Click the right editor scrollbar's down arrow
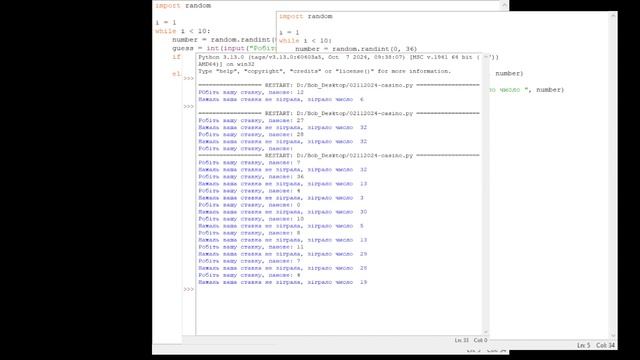Viewport: 640px width, 360px height. pyautogui.click(x=613, y=336)
